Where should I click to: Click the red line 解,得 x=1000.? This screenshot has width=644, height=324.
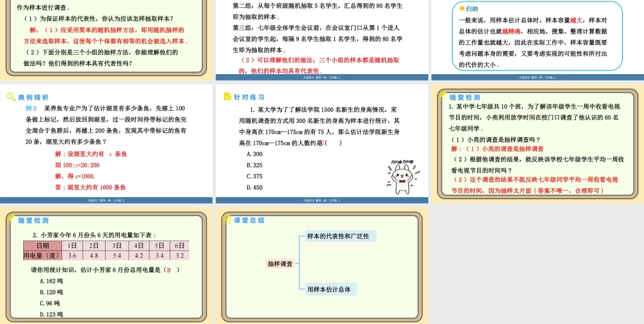click(75, 176)
